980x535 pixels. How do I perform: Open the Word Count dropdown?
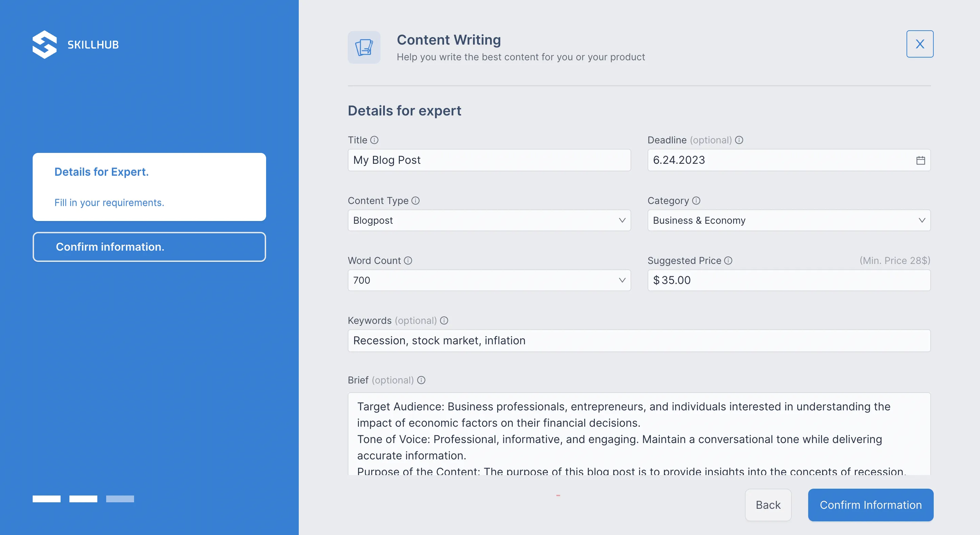[622, 280]
